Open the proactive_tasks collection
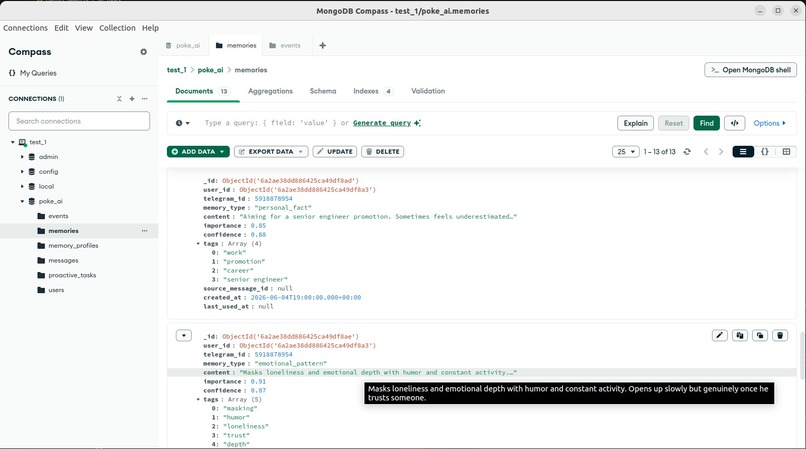The height and width of the screenshot is (449, 806). pyautogui.click(x=72, y=275)
